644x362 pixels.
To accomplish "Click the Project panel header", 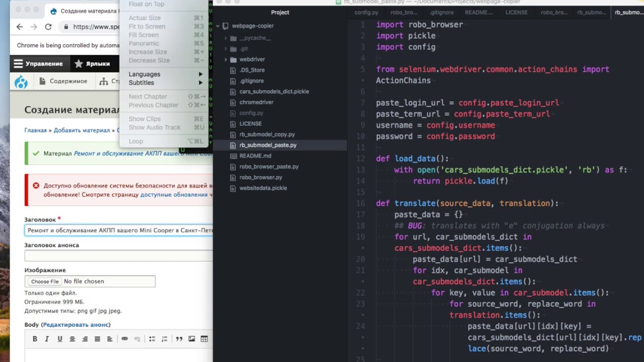I will (280, 12).
